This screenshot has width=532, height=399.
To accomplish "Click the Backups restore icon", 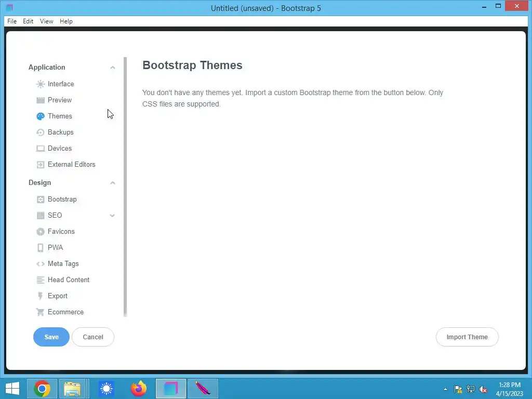I will (41, 132).
